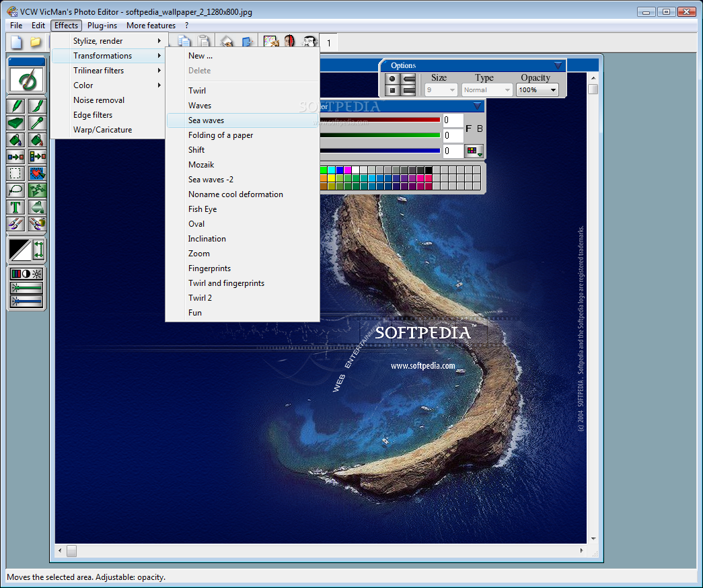The image size is (703, 588).
Task: Collapse the Options panel triangle
Action: (558, 65)
